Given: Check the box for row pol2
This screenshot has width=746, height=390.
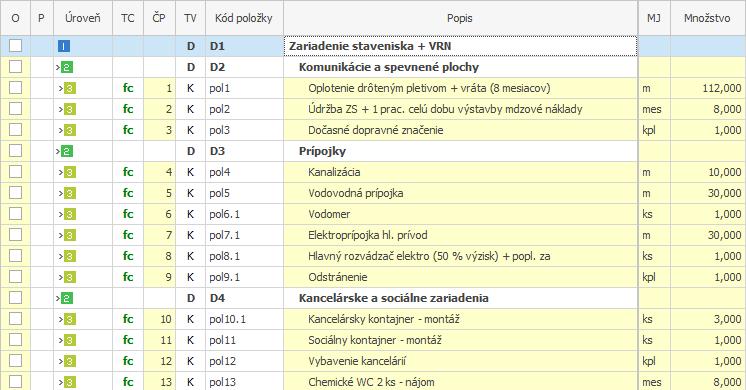Looking at the screenshot, I should (x=15, y=108).
